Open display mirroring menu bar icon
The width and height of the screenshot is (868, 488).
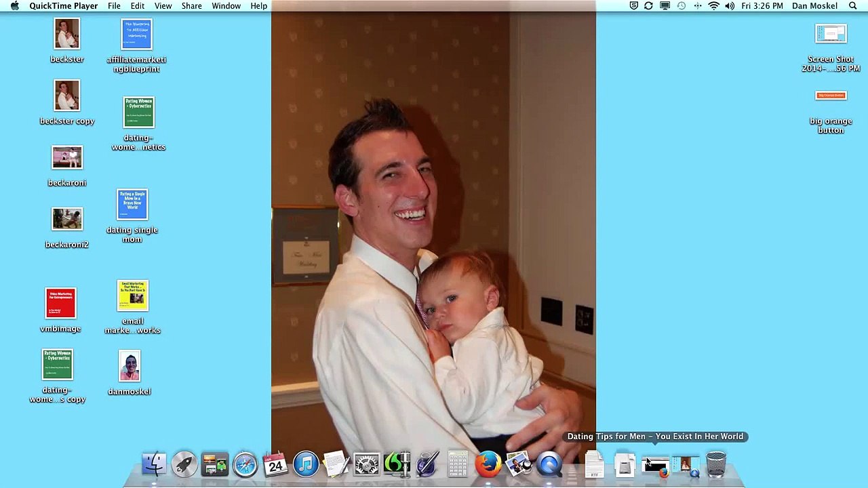coord(665,5)
